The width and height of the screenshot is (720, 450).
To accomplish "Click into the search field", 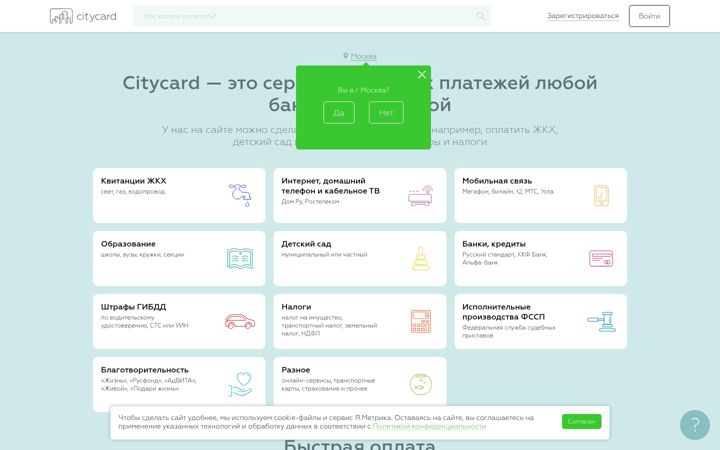I will click(x=312, y=16).
